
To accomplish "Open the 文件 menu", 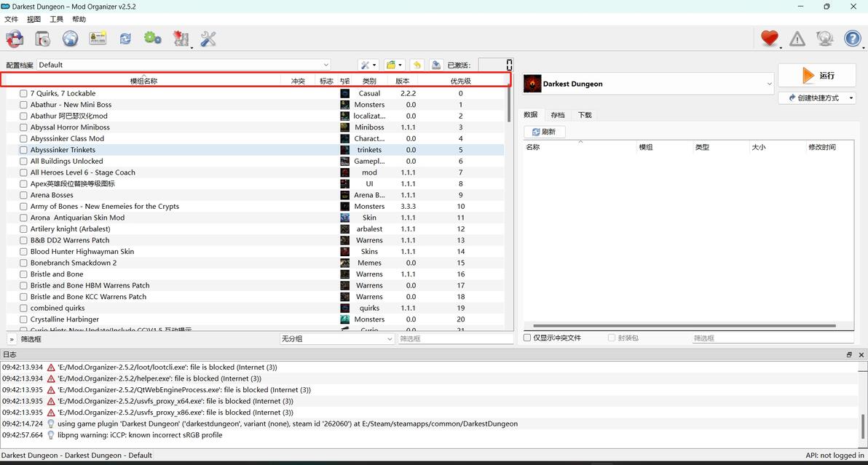I will 11,20.
